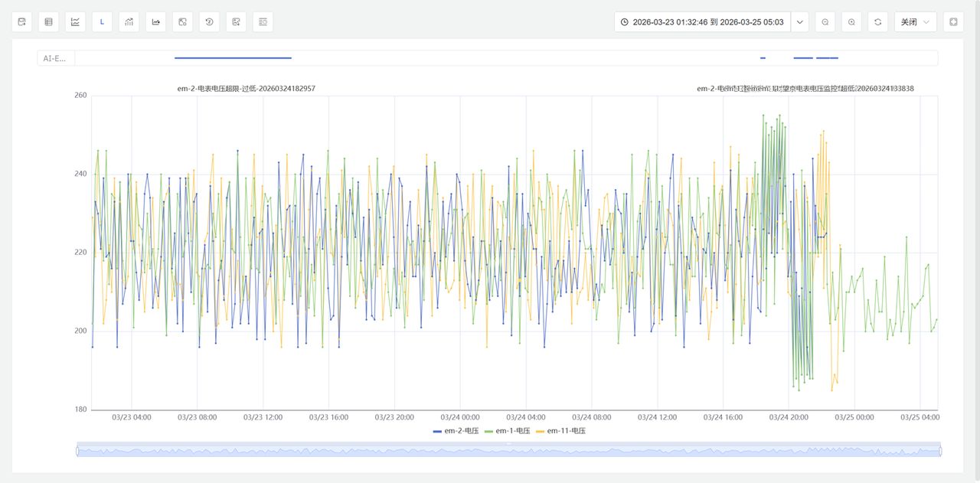Screen dimensions: 980x483
Task: Select the area chart icon
Action: pos(155,22)
